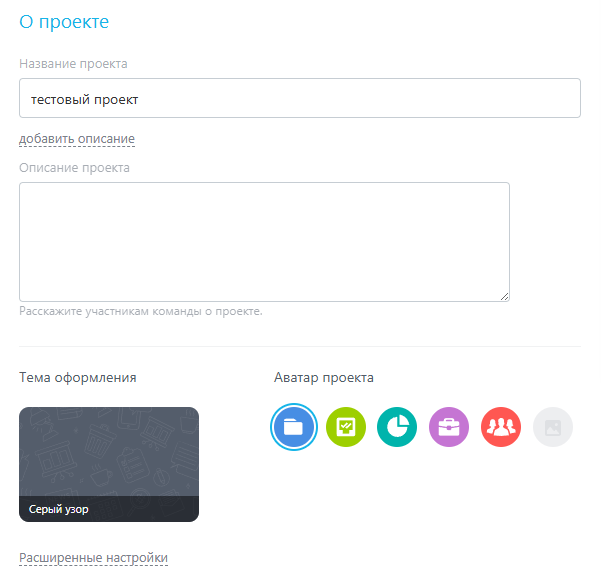Screen dimensions: 601x580
Task: Click the 'добавить описание' link
Action: (x=77, y=138)
